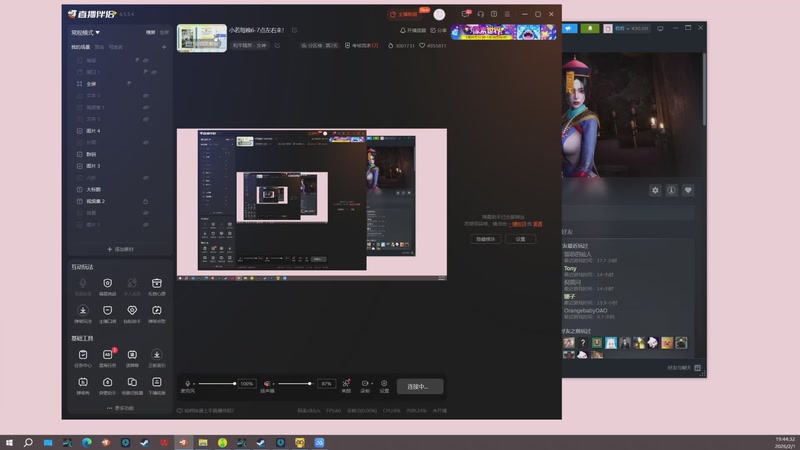Open the customer service headset icon
The height and width of the screenshot is (450, 800).
pyautogui.click(x=481, y=14)
